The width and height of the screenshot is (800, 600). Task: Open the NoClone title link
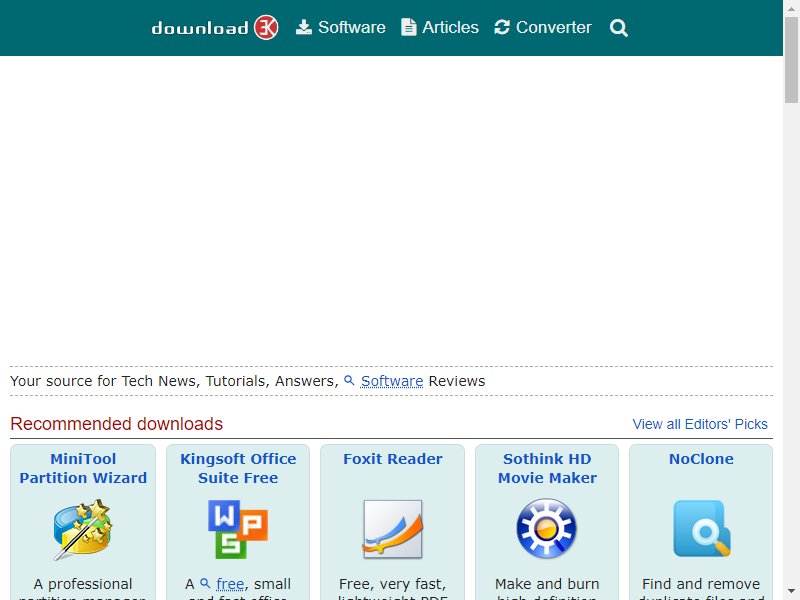click(702, 459)
